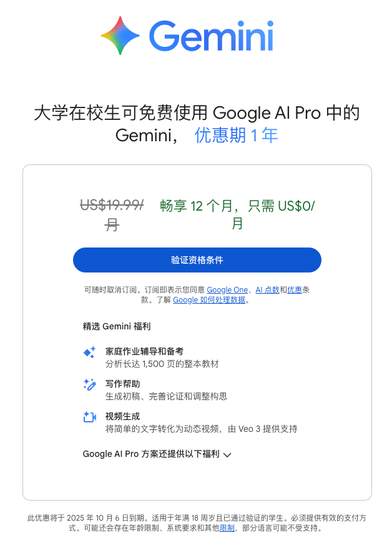Click the 验证资格条件 blue button
The image size is (392, 545).
197,260
